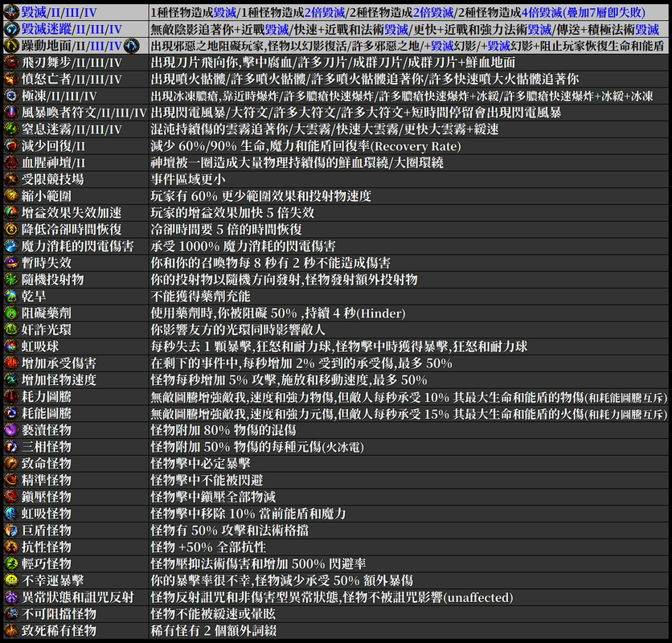This screenshot has width=672, height=643.
Task: Click the 風暴喚者符文 icon
Action: tap(11, 113)
